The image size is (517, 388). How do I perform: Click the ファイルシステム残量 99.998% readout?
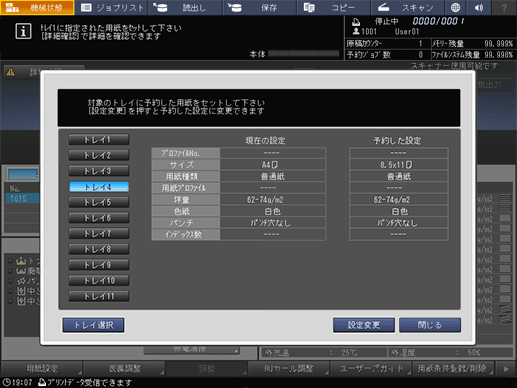pos(473,55)
